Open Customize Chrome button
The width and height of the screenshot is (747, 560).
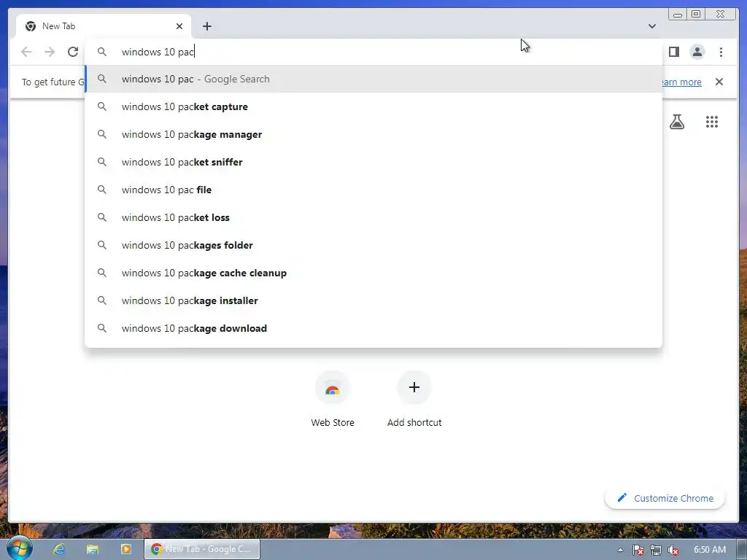(x=665, y=498)
